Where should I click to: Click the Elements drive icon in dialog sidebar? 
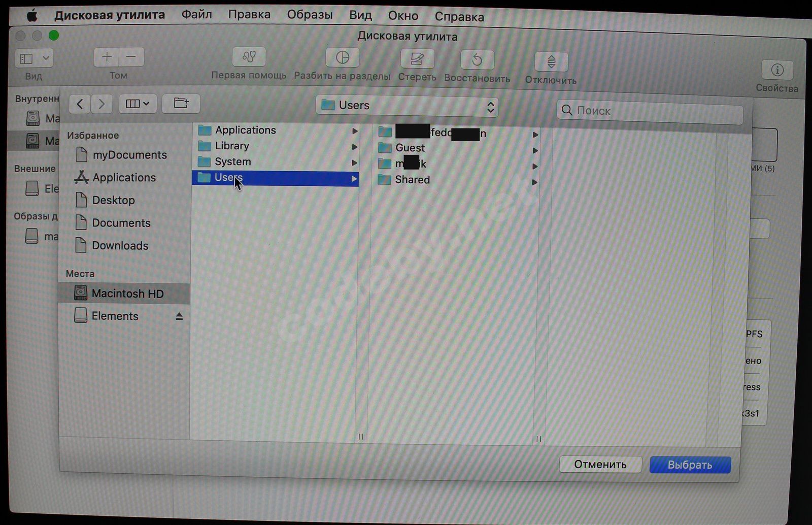tap(81, 315)
